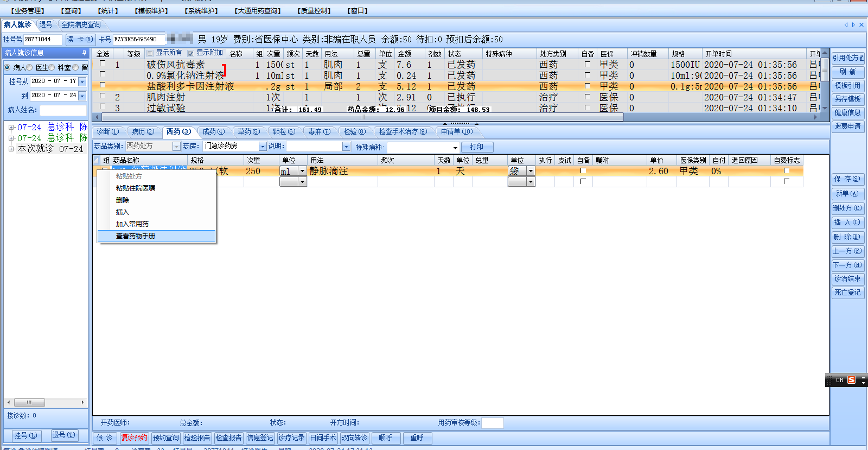
Task: Click the 保存(S) button
Action: (847, 179)
